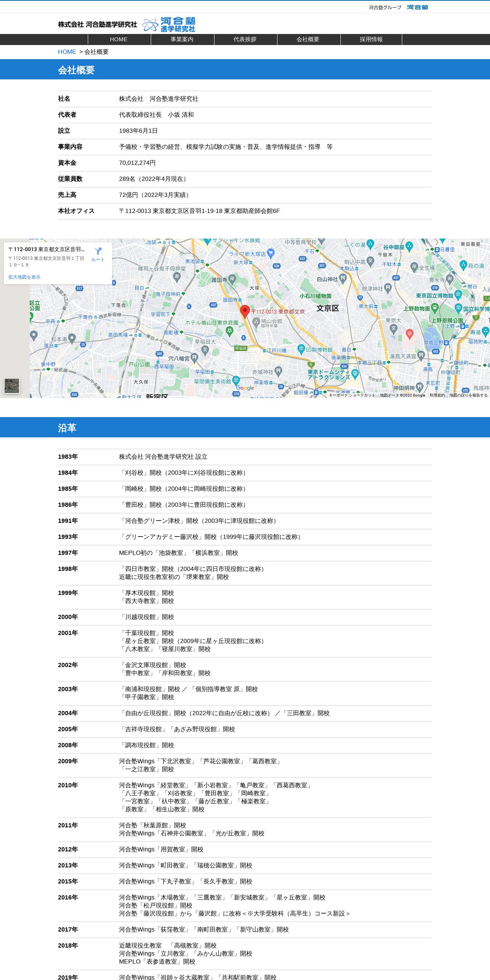Image resolution: width=490 pixels, height=980 pixels.
Task: Click the Kawaijuku Shingaku Kenkyusha logo
Action: [127, 24]
